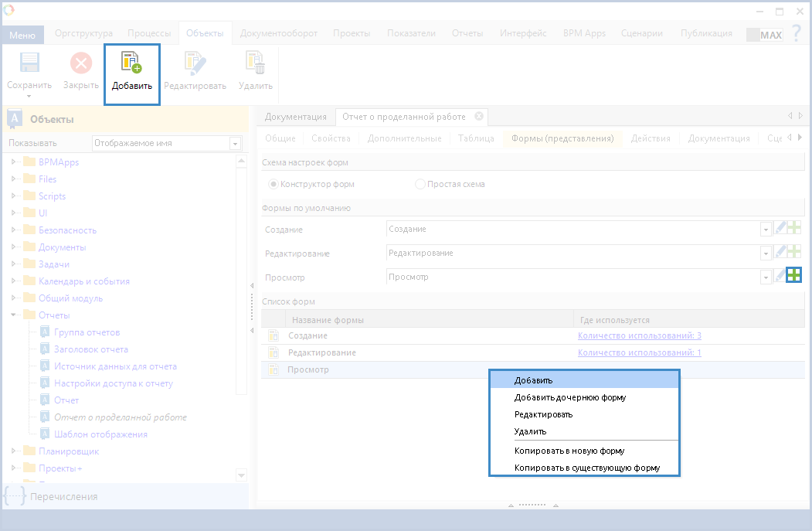Click the red Закрыть icon

pyautogui.click(x=81, y=63)
